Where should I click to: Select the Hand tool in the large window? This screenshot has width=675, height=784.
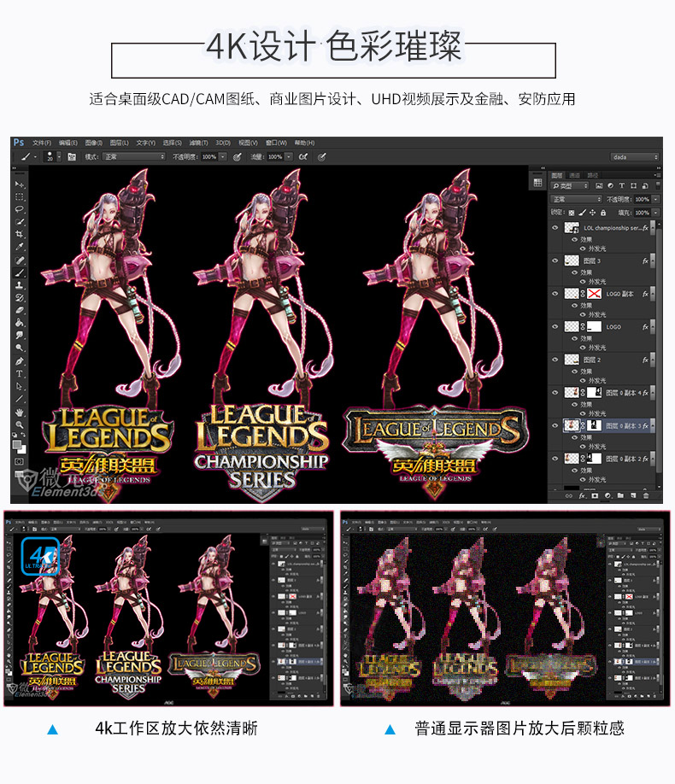point(20,412)
